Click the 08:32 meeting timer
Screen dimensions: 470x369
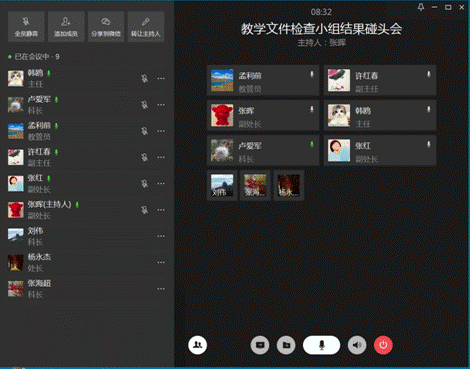pyautogui.click(x=321, y=12)
